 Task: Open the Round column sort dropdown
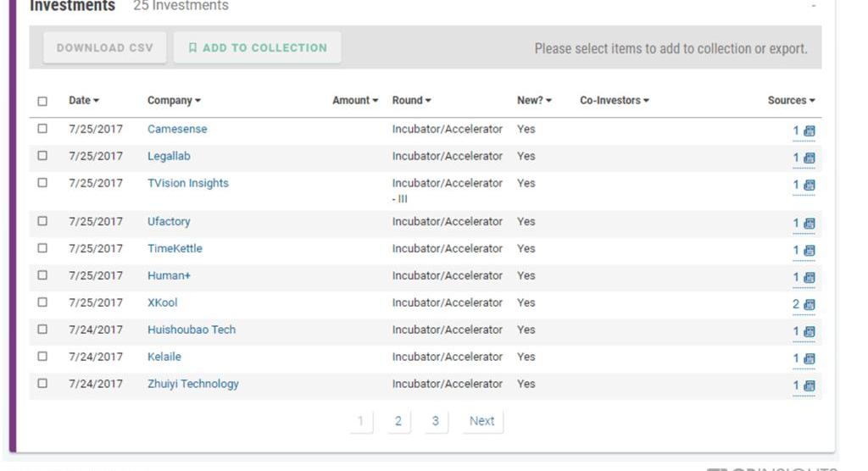coord(411,100)
